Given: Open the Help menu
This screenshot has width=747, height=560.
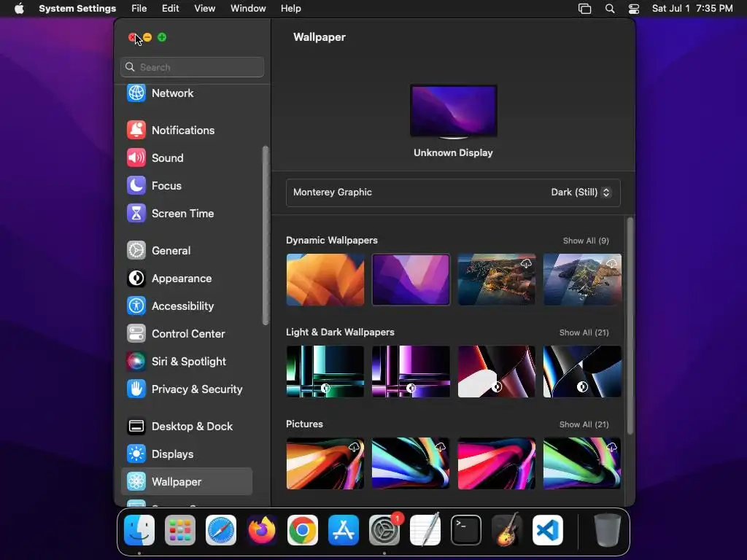Looking at the screenshot, I should pyautogui.click(x=290, y=9).
